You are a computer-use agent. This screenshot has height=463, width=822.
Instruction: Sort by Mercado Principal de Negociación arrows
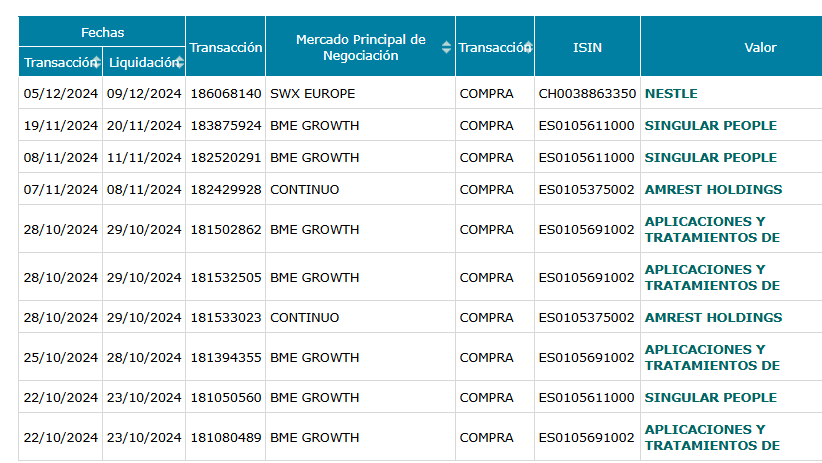click(446, 47)
